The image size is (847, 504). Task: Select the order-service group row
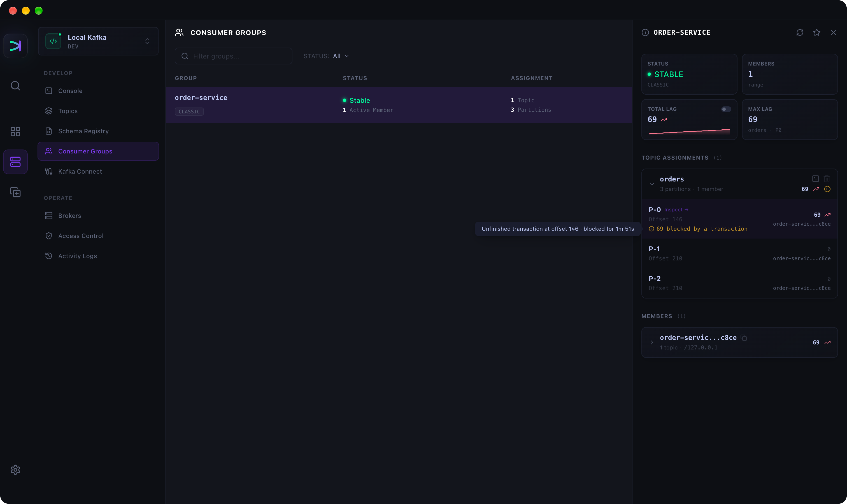(x=399, y=105)
